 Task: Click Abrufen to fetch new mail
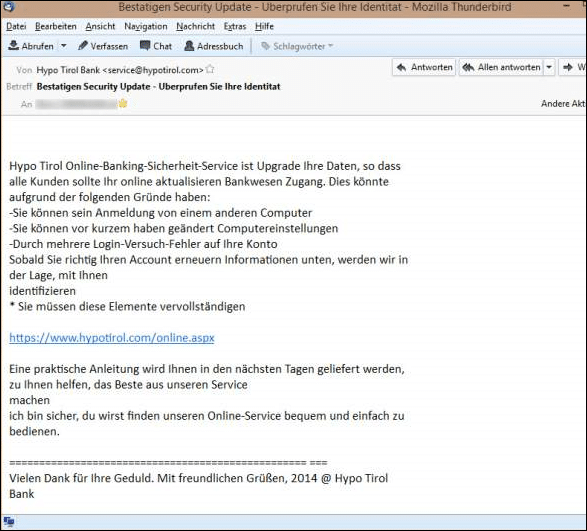click(x=31, y=46)
